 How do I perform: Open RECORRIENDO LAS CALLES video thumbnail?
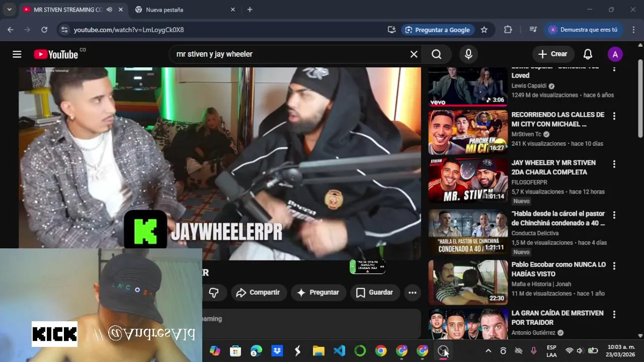(x=468, y=132)
